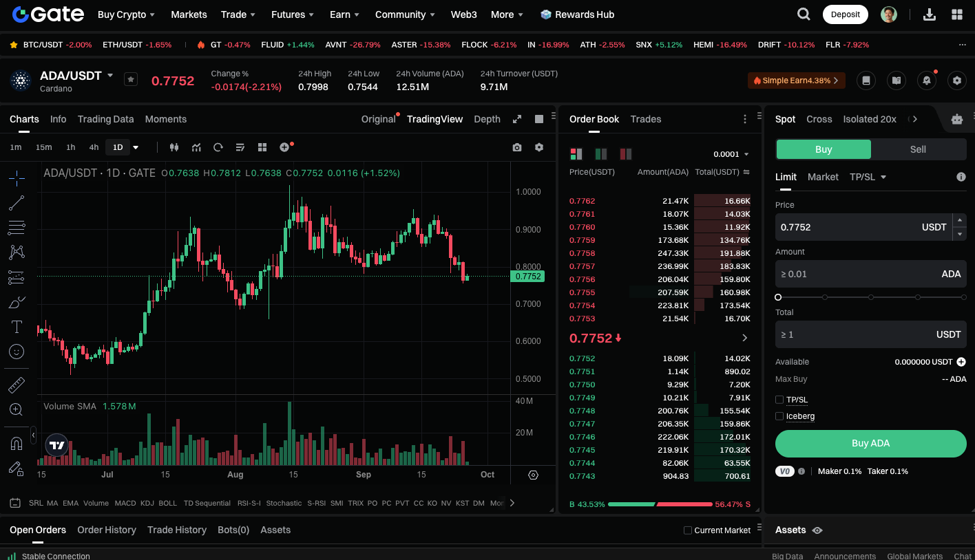Increase price with the up stepper
The image size is (975, 560).
click(959, 220)
